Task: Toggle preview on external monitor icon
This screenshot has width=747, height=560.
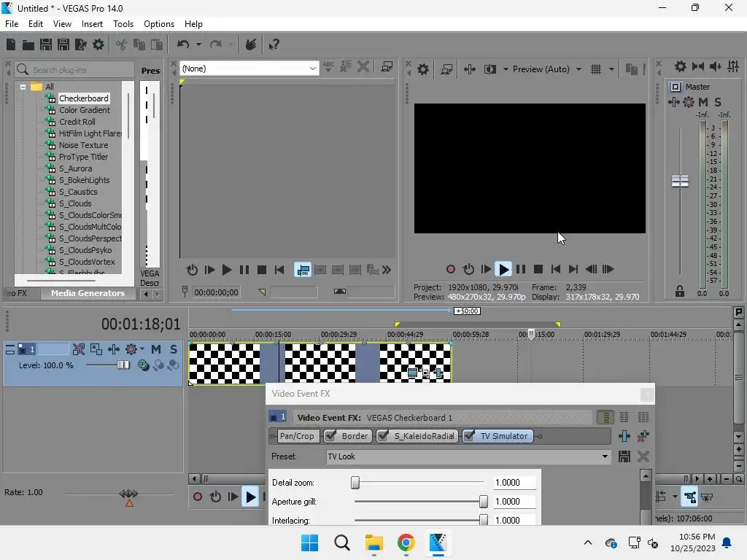Action: [x=446, y=69]
